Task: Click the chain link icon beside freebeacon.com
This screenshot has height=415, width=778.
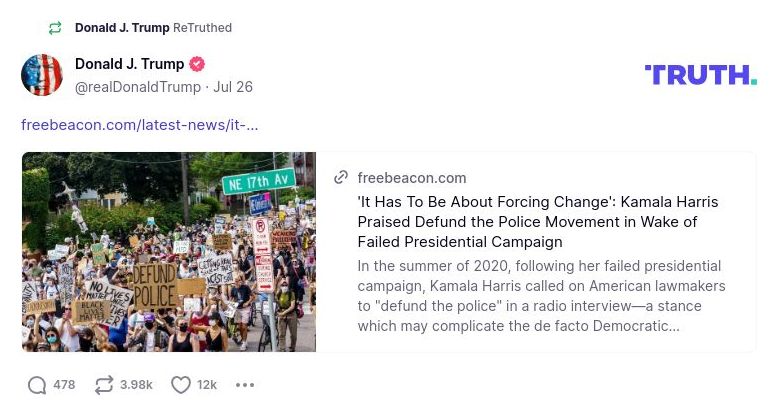Action: click(341, 178)
